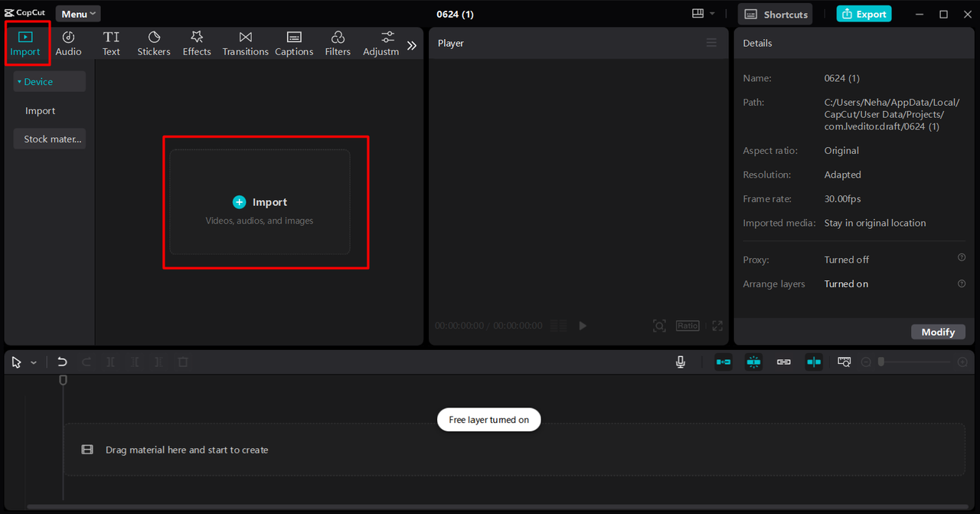Click the Export button
The height and width of the screenshot is (514, 980).
864,14
